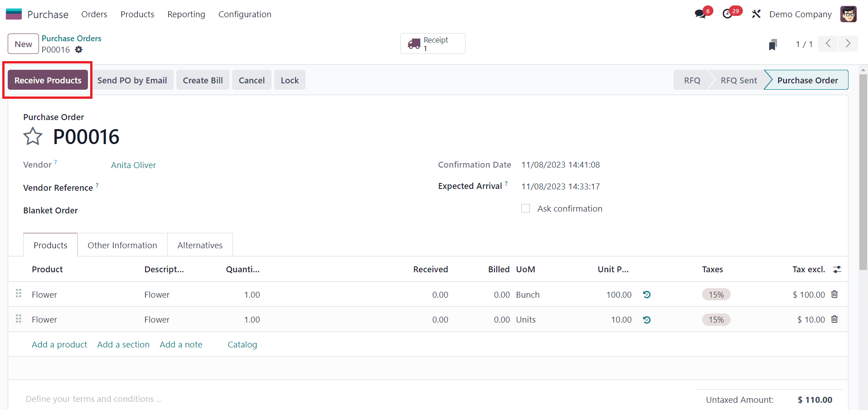The height and width of the screenshot is (410, 868).
Task: Click the Expected Arrival date field
Action: 560,186
